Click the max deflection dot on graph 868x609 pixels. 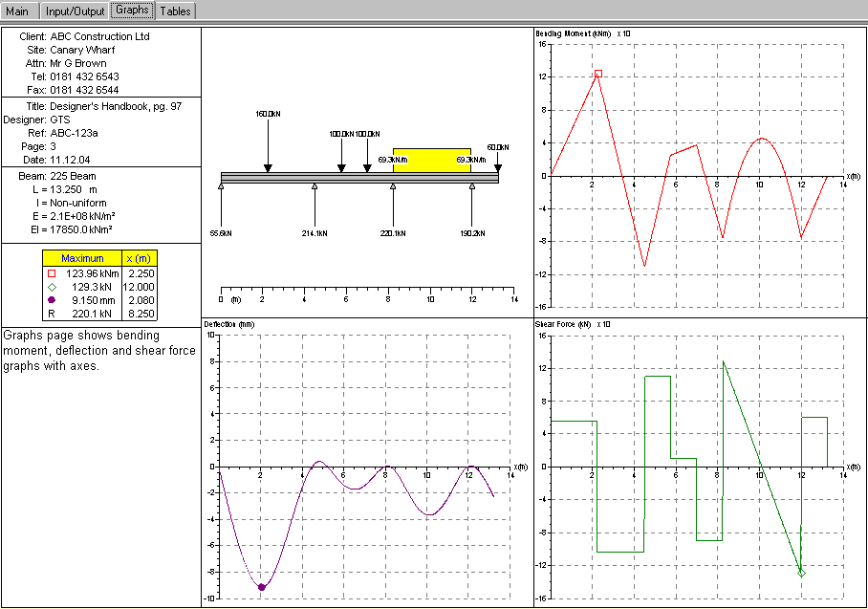(261, 587)
